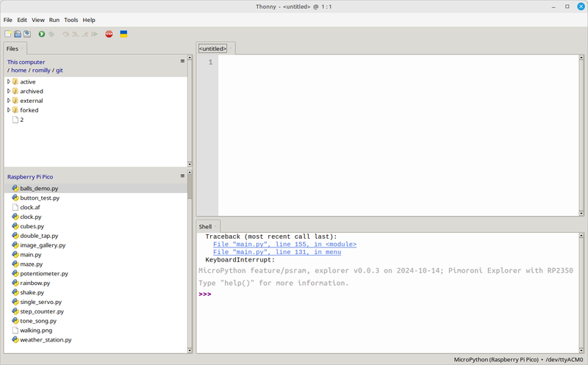Switch to the Shell tab

tap(205, 227)
